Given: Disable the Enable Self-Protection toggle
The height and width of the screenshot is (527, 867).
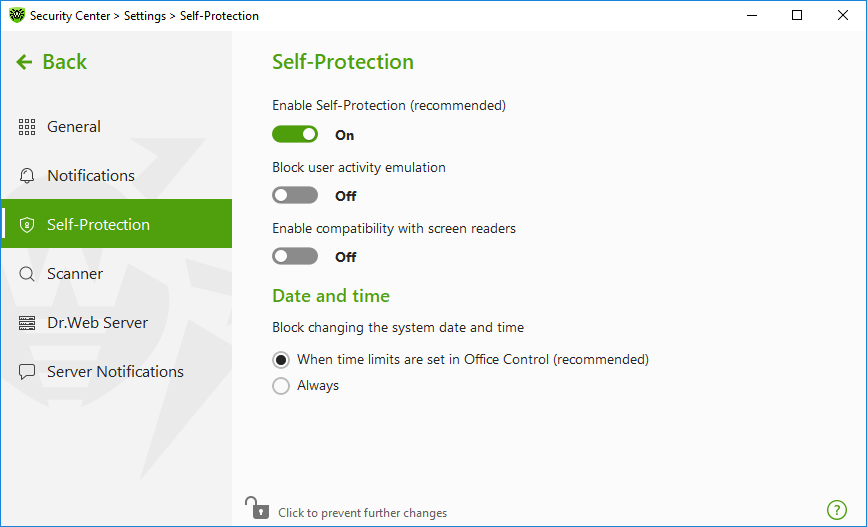Looking at the screenshot, I should [x=295, y=134].
